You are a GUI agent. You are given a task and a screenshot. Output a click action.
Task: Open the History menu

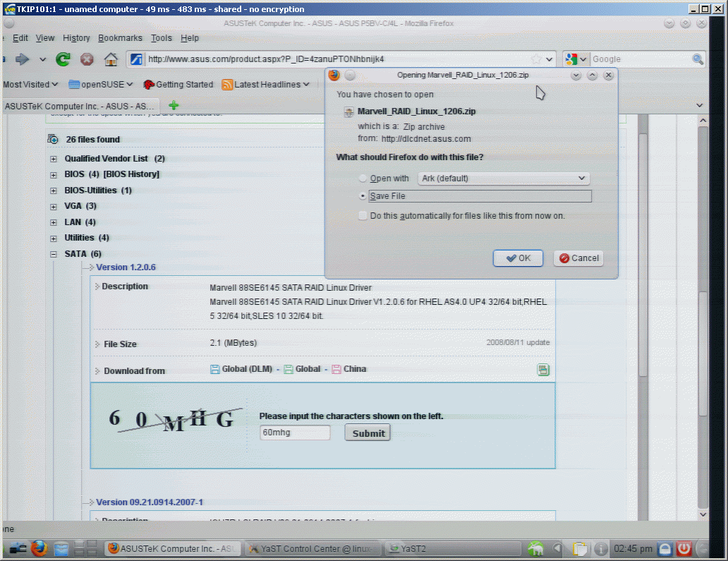(76, 38)
